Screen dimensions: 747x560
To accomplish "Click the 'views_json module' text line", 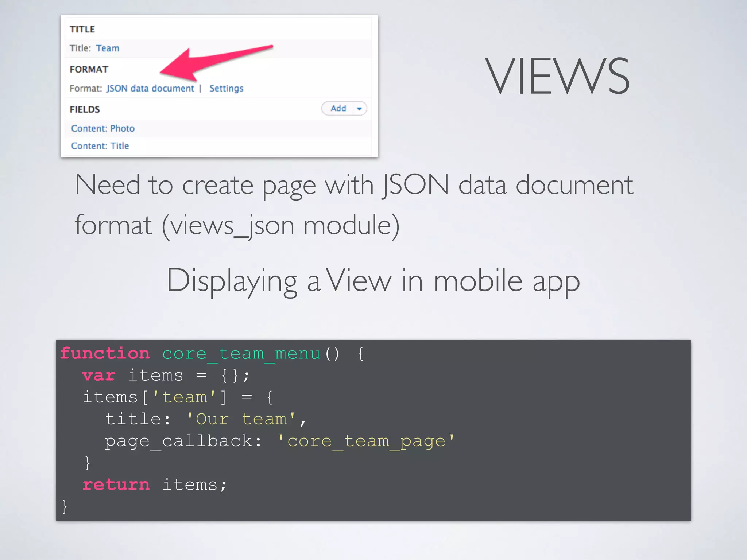I will click(x=237, y=226).
